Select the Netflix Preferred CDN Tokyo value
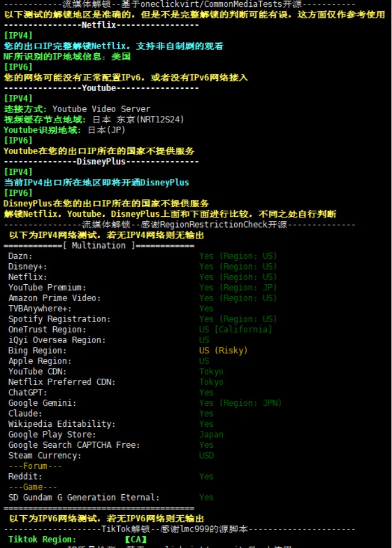392x548 pixels. [x=211, y=382]
